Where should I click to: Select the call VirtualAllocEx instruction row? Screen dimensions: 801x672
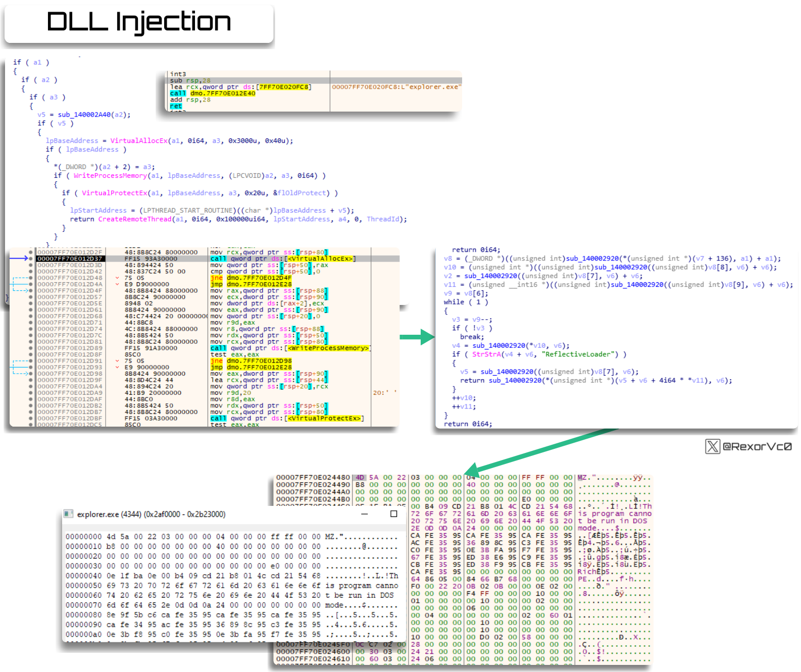[x=218, y=259]
